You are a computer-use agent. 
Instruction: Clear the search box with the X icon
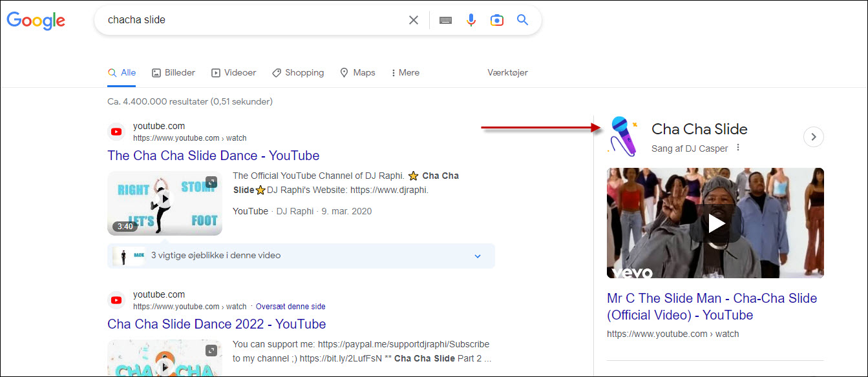click(413, 20)
